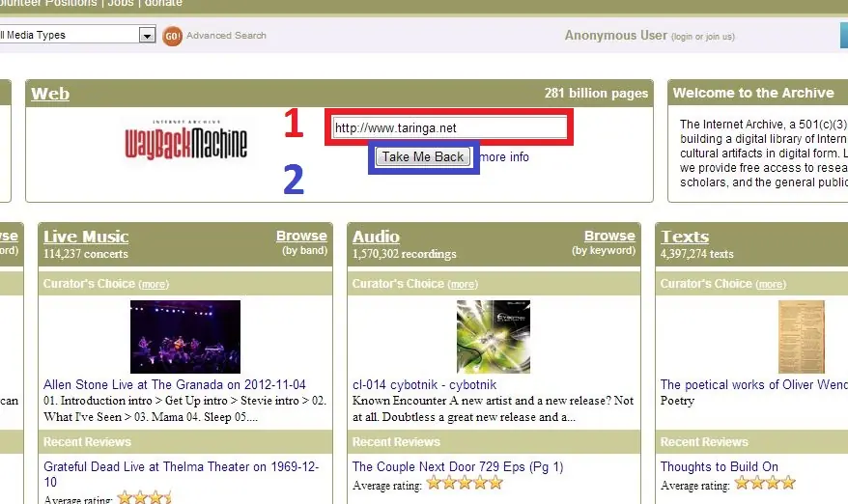Viewport: 848px width, 504px height.
Task: Open the Allen Stone concert thumbnail
Action: [x=185, y=337]
